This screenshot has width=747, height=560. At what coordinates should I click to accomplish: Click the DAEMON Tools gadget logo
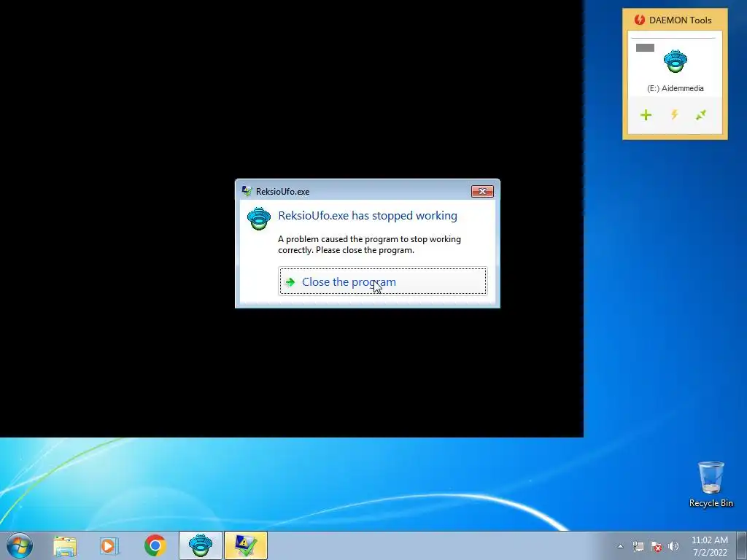click(x=640, y=20)
